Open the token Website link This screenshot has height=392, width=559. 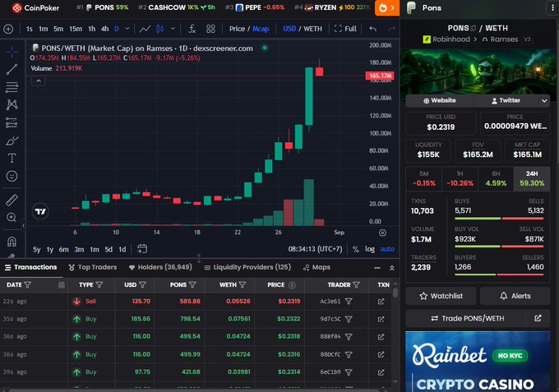[x=440, y=100]
